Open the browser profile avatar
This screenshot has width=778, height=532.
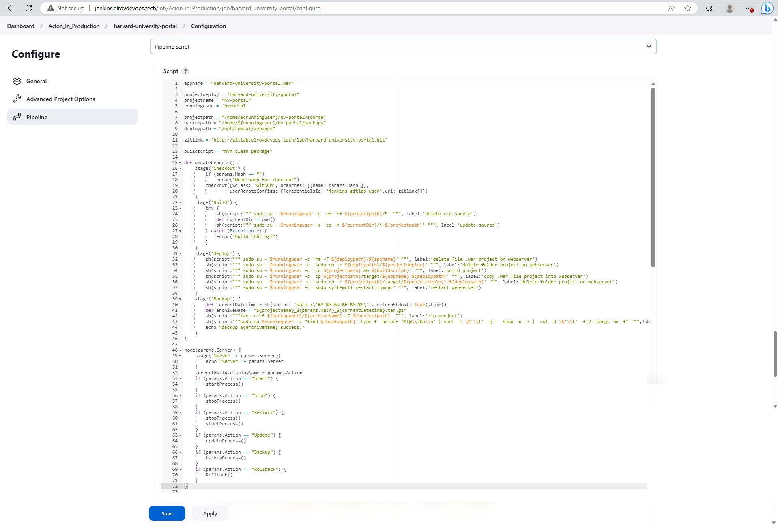tap(729, 8)
